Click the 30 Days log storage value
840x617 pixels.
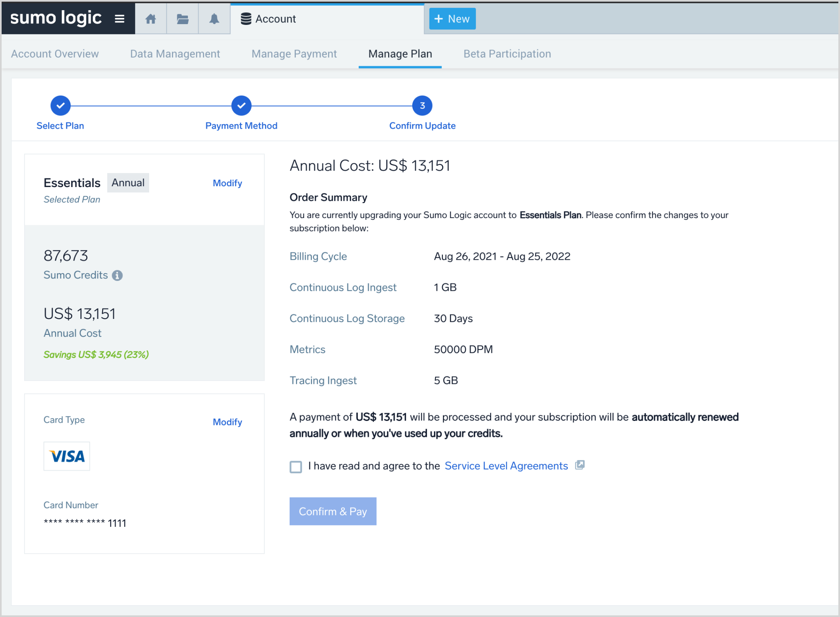pos(453,319)
